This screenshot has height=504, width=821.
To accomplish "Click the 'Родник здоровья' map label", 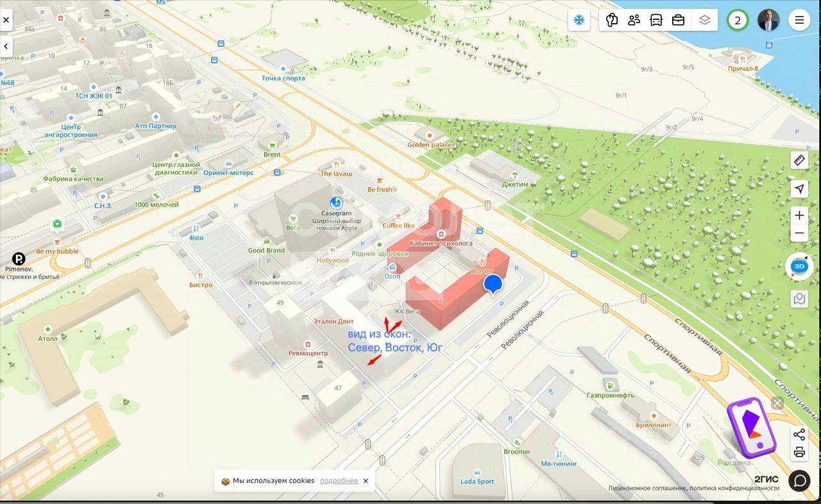I will (x=380, y=253).
